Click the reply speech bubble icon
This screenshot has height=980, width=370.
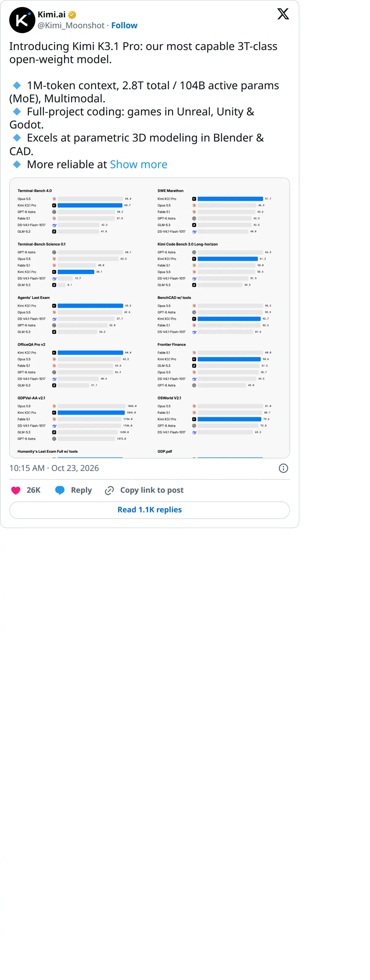(60, 490)
